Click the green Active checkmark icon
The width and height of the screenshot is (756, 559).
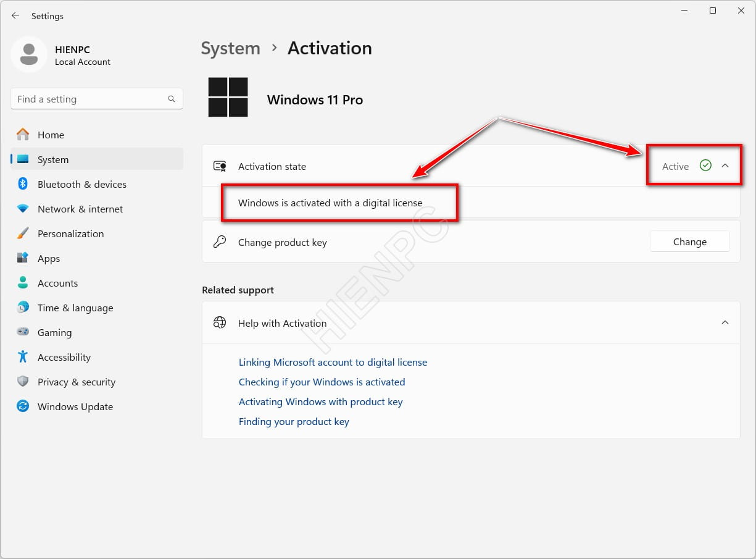(x=705, y=166)
